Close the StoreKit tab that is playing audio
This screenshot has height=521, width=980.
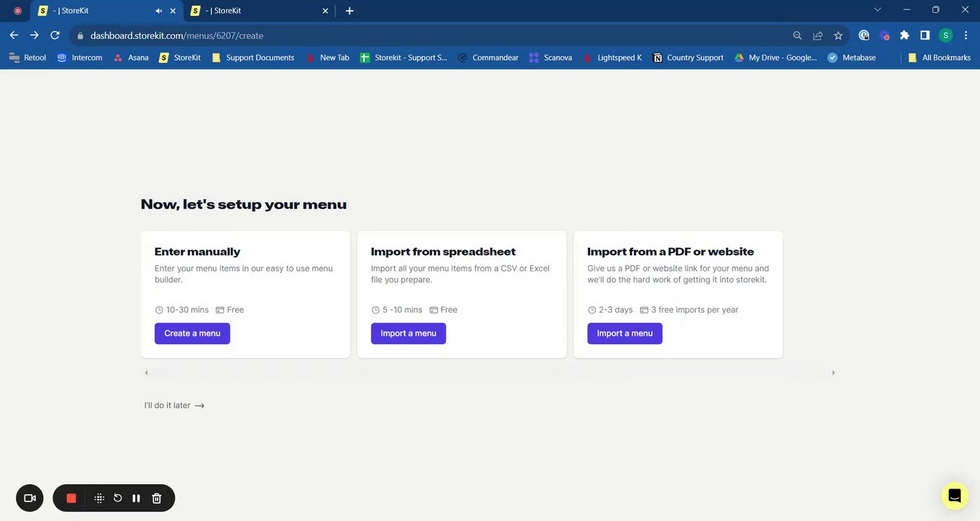(x=173, y=11)
